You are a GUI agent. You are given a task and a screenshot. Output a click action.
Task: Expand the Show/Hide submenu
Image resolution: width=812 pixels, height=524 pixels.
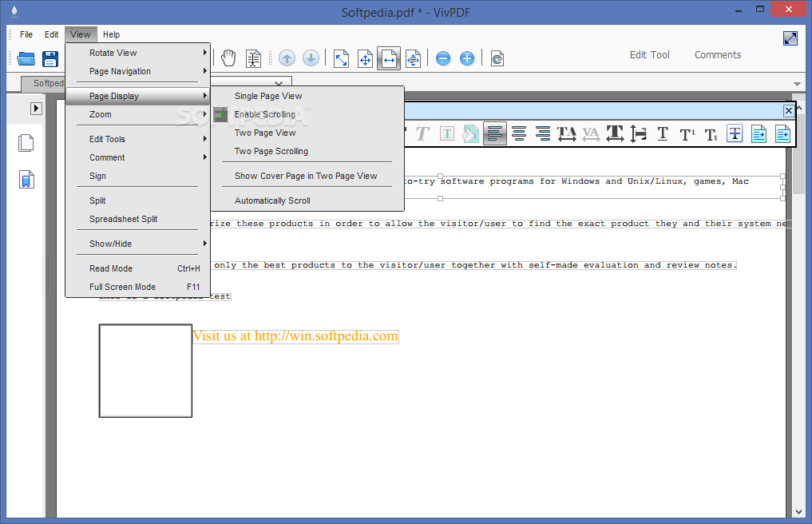pos(138,244)
